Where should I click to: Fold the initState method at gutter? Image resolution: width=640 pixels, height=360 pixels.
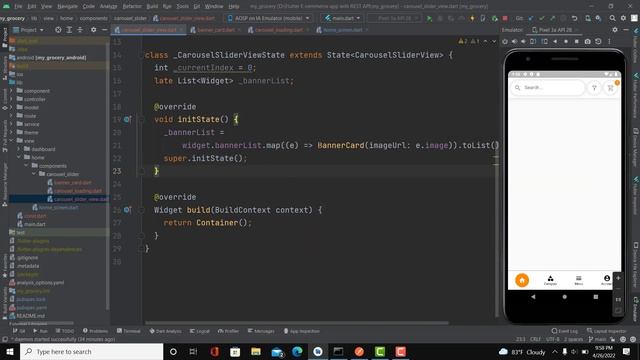point(141,120)
